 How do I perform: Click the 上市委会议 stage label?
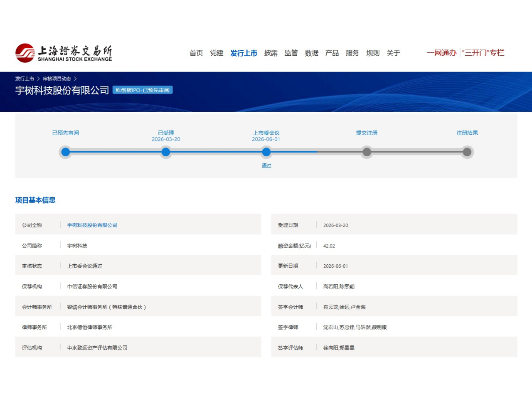click(266, 133)
